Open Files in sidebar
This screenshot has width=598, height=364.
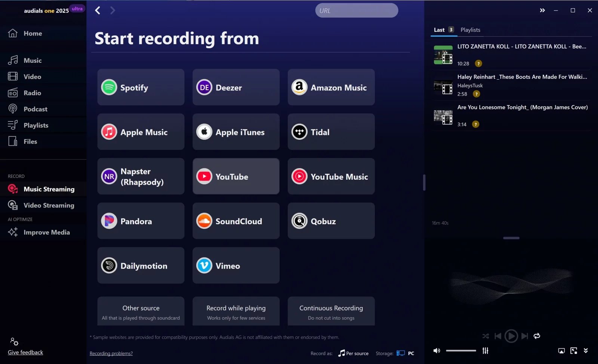[43, 142]
